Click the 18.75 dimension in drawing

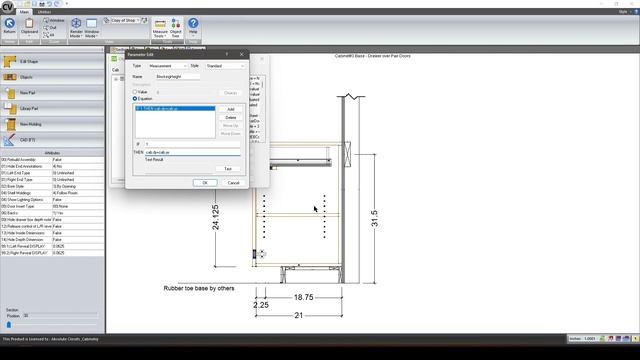304,298
